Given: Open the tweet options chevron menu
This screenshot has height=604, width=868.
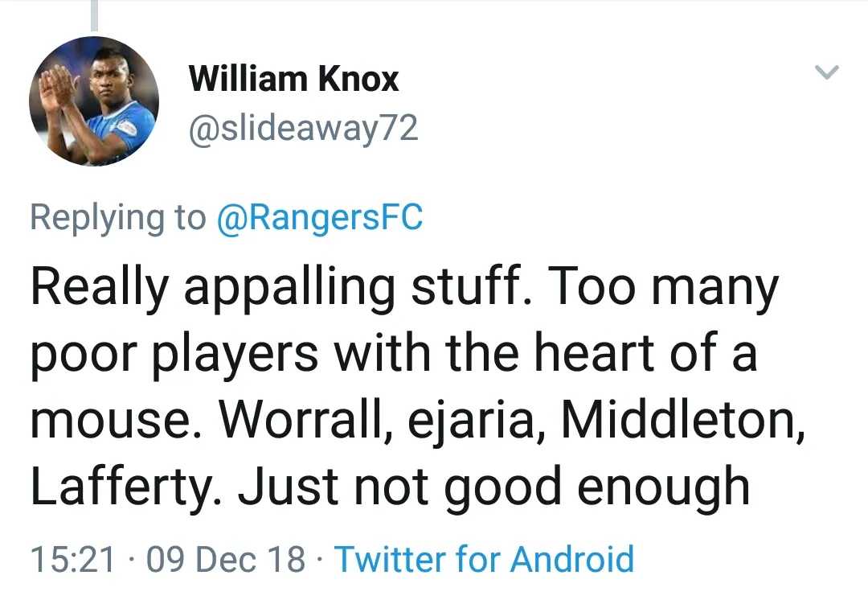Looking at the screenshot, I should (826, 73).
